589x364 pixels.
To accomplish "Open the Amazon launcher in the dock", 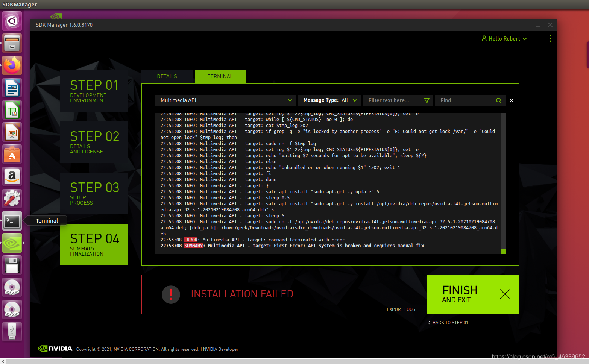I will (12, 176).
